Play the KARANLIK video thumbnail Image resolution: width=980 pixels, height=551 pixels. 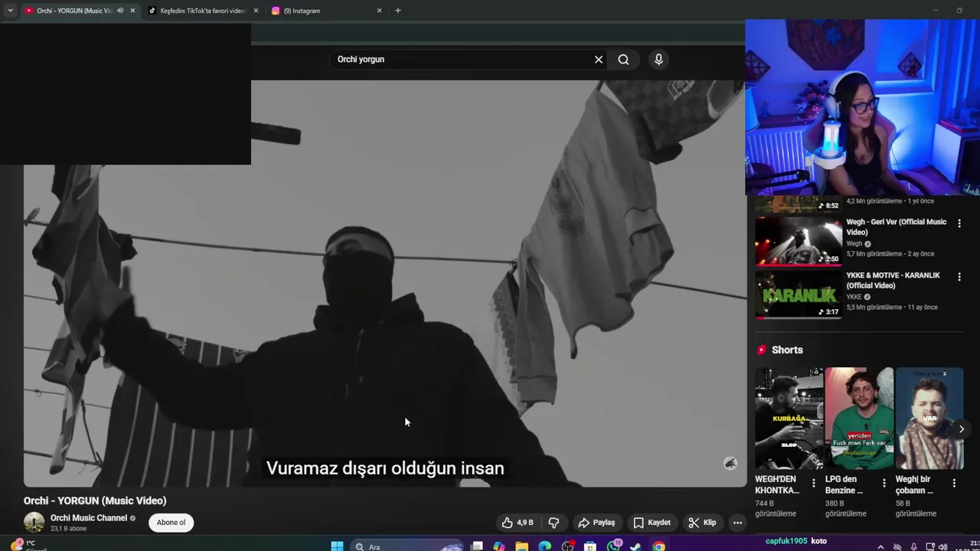[799, 295]
